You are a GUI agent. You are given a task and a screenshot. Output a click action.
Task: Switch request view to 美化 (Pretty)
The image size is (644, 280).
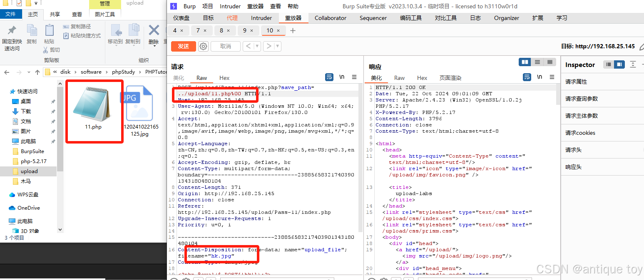pyautogui.click(x=179, y=78)
